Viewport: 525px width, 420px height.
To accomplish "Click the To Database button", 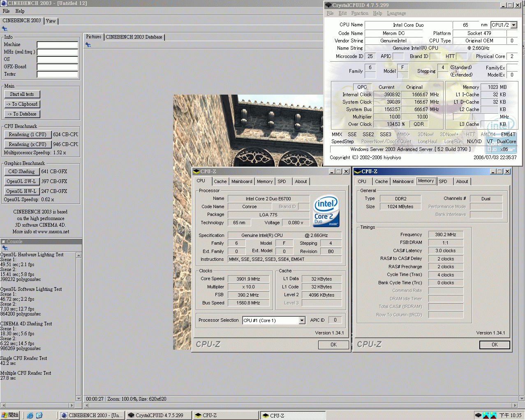I will coord(22,114).
